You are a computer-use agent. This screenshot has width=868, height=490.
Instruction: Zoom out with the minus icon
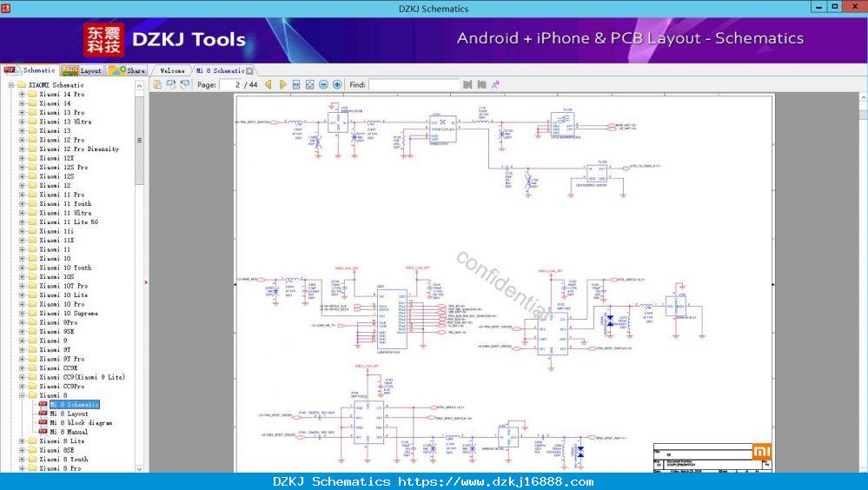(x=324, y=85)
